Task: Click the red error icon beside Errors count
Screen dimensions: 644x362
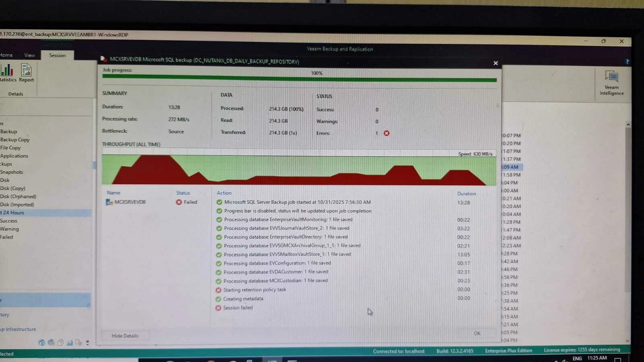Action: (387, 133)
